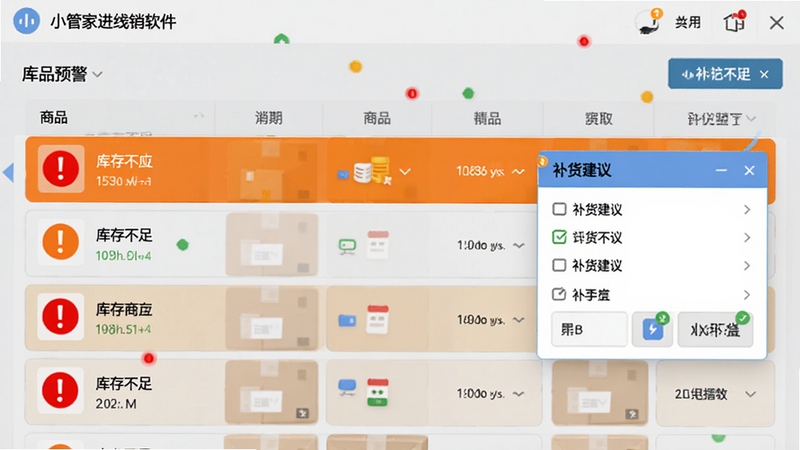Image resolution: width=800 pixels, height=450 pixels.
Task: Open the product thumbnail in the 库存商应 row
Action: 271,317
